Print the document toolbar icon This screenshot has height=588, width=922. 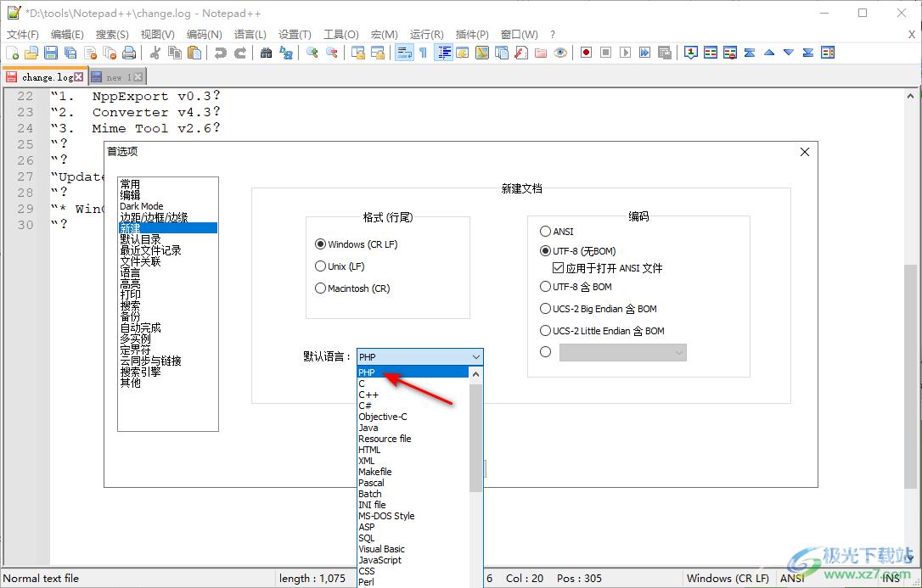129,53
